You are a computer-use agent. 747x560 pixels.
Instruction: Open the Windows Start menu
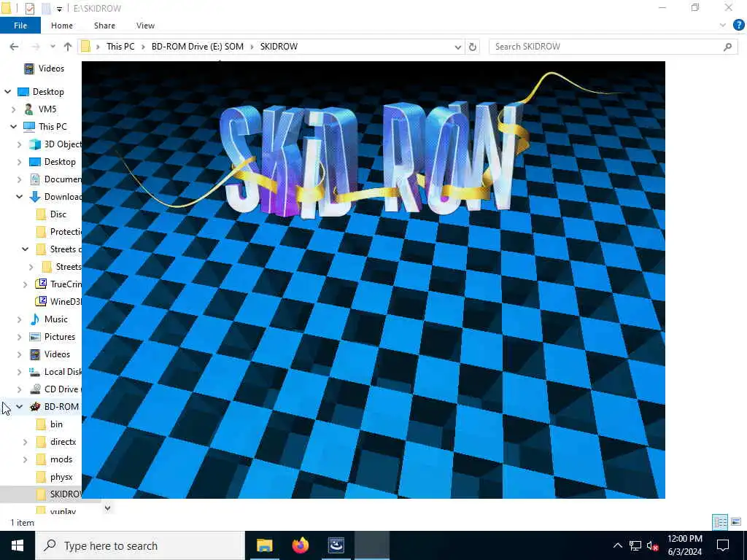18,545
